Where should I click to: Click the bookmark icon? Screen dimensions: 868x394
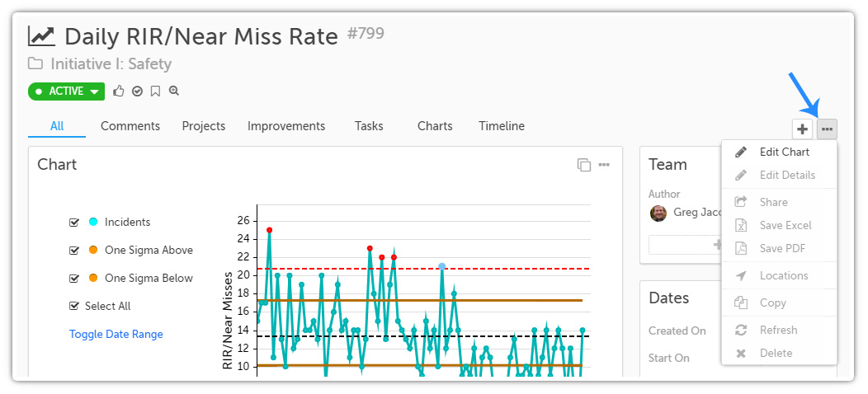[156, 91]
